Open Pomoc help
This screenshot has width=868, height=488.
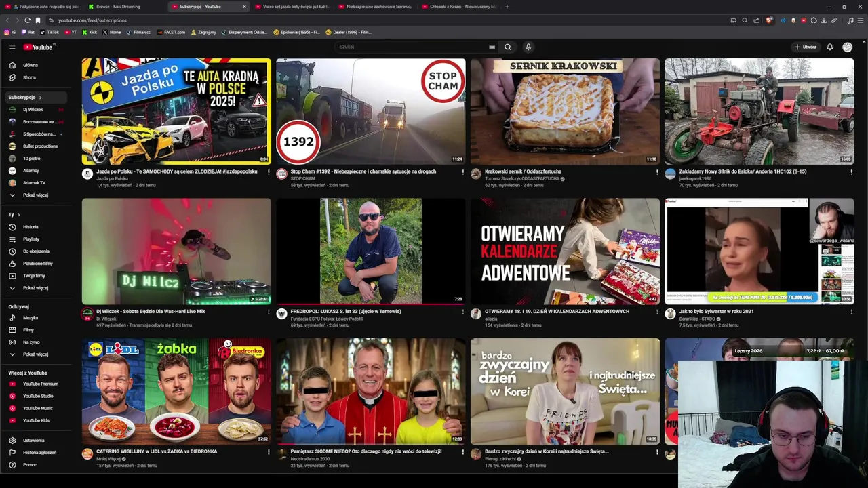(35, 465)
